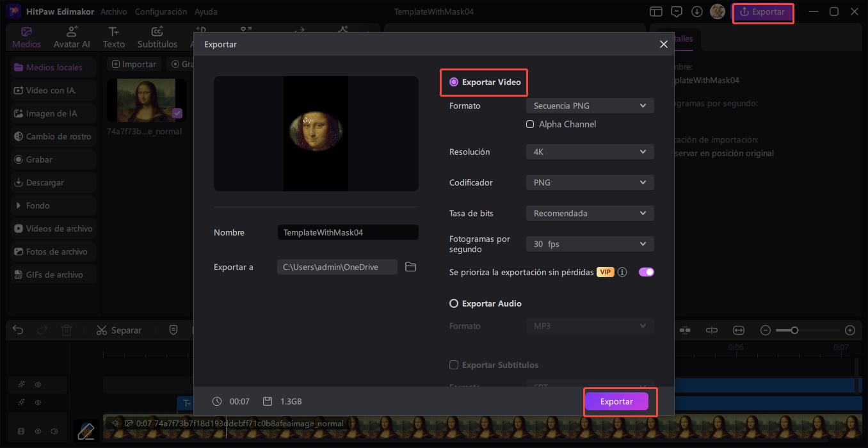868x448 pixels.
Task: Use the Separar scissors tool
Action: coord(100,330)
